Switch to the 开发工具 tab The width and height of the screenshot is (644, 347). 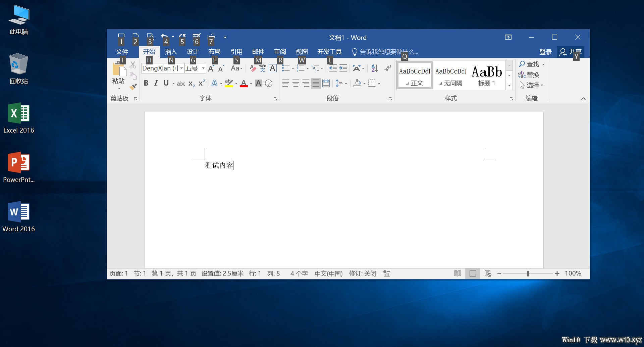coord(329,52)
